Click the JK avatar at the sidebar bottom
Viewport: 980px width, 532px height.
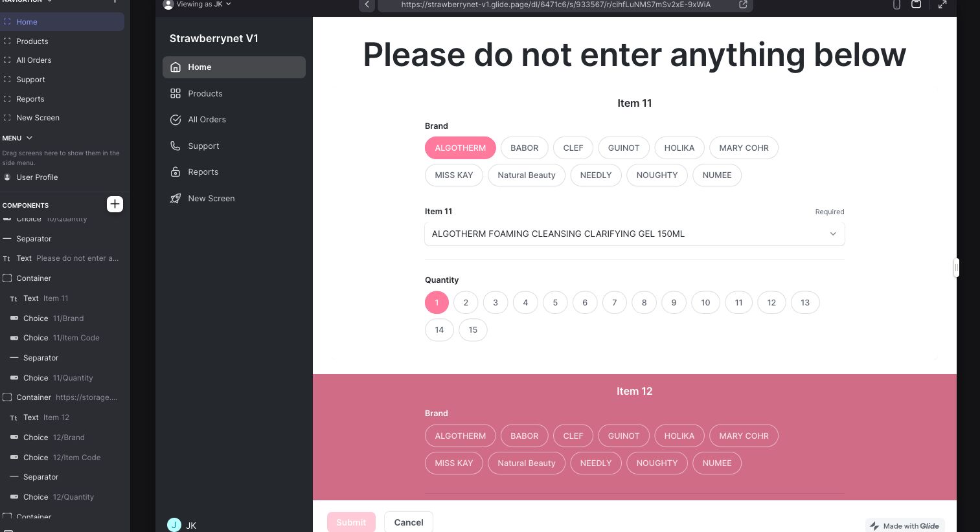[174, 525]
